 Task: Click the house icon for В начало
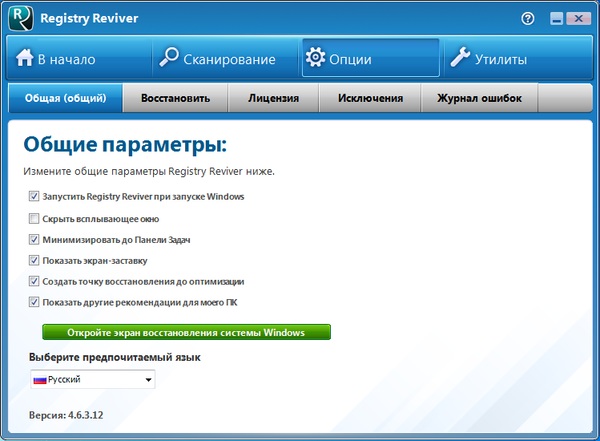(24, 59)
